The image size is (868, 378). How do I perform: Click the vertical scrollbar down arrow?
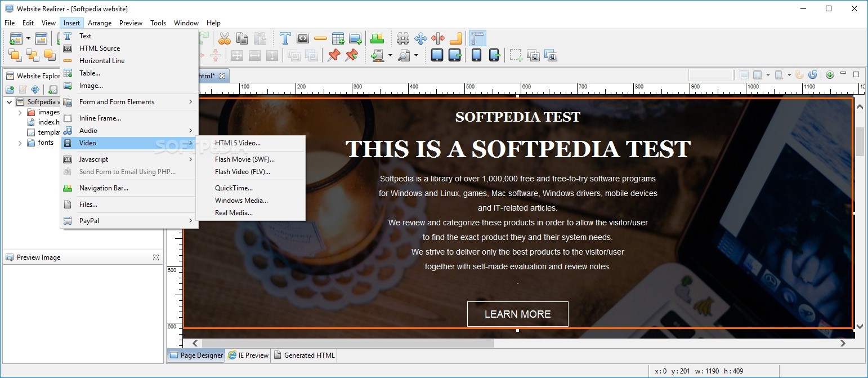[x=859, y=326]
